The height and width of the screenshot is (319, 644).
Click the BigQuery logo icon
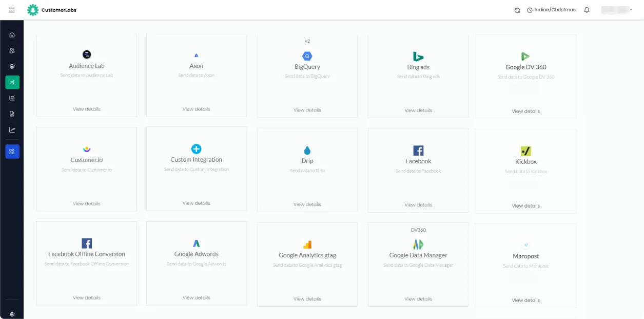tap(307, 56)
